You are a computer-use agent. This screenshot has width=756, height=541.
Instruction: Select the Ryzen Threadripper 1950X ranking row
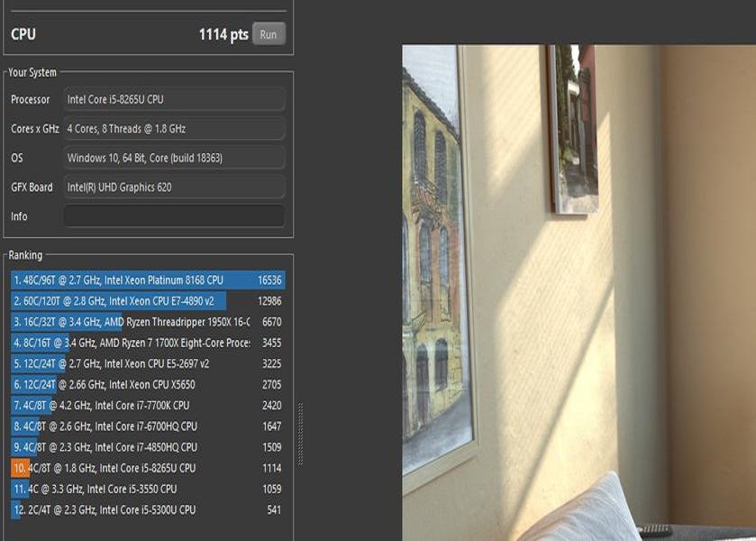(148, 322)
